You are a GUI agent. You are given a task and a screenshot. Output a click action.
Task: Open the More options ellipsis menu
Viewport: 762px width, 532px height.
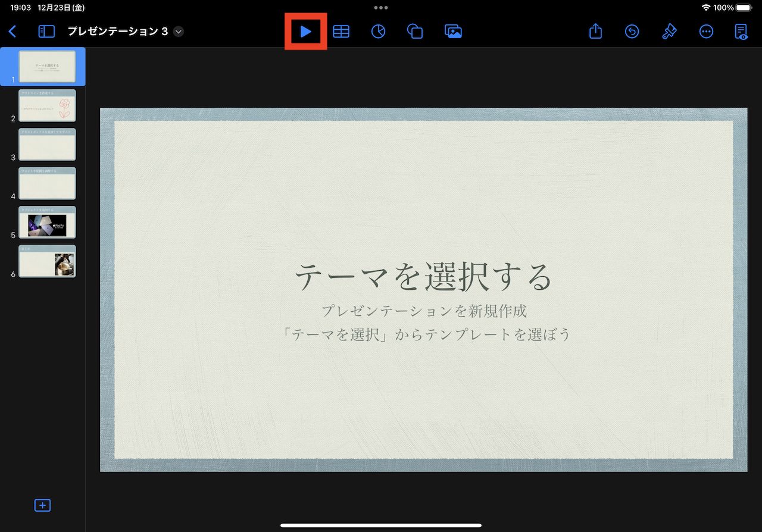[706, 32]
